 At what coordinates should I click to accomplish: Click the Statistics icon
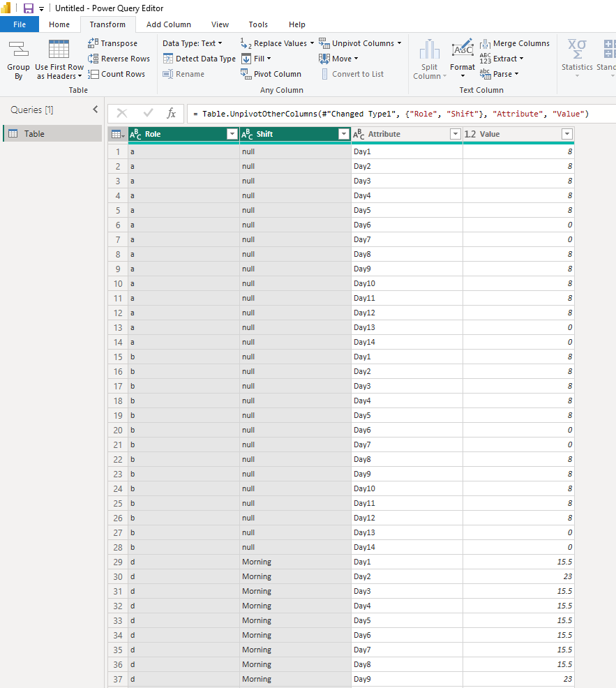577,49
